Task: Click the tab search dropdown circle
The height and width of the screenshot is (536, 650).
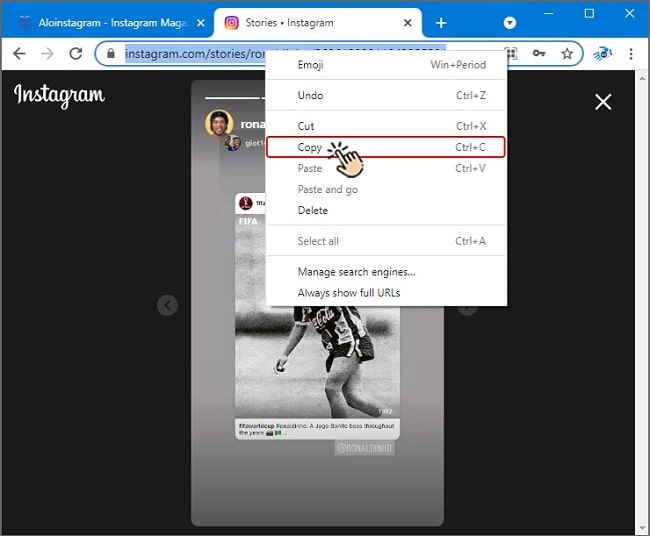Action: tap(509, 23)
